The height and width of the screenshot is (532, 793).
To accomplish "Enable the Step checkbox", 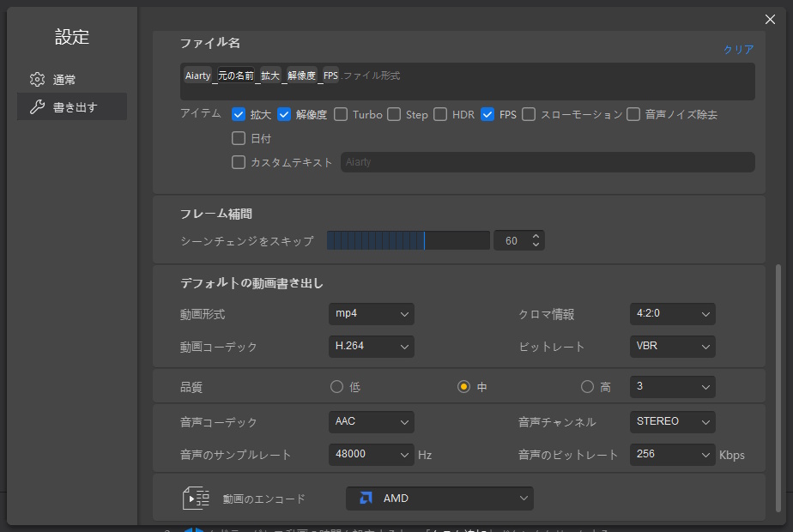I will [394, 114].
